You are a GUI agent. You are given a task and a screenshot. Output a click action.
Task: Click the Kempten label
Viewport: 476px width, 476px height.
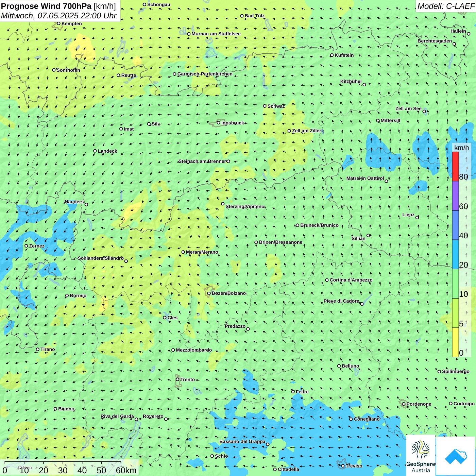coord(71,23)
